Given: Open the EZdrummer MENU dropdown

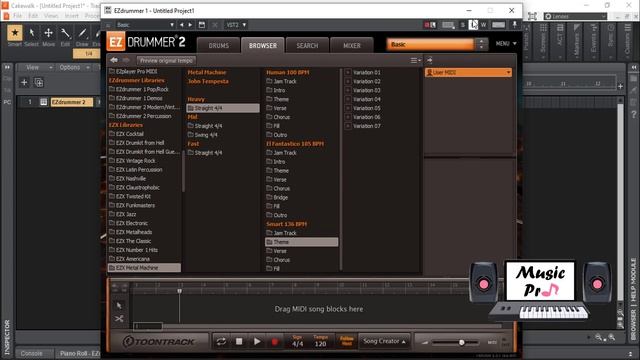Looking at the screenshot, I should click(506, 44).
